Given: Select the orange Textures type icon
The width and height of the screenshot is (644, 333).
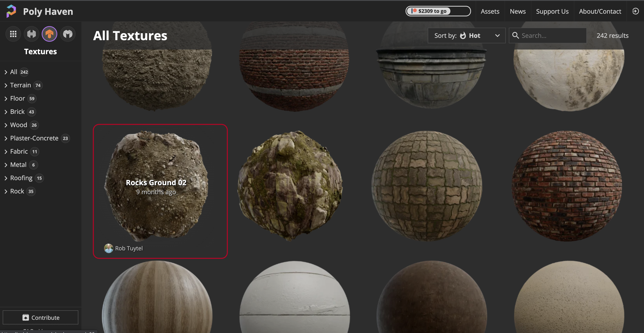Looking at the screenshot, I should pyautogui.click(x=49, y=34).
